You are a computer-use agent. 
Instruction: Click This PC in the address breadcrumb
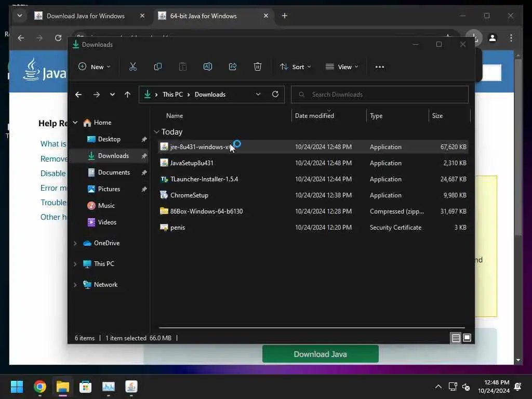(x=172, y=95)
